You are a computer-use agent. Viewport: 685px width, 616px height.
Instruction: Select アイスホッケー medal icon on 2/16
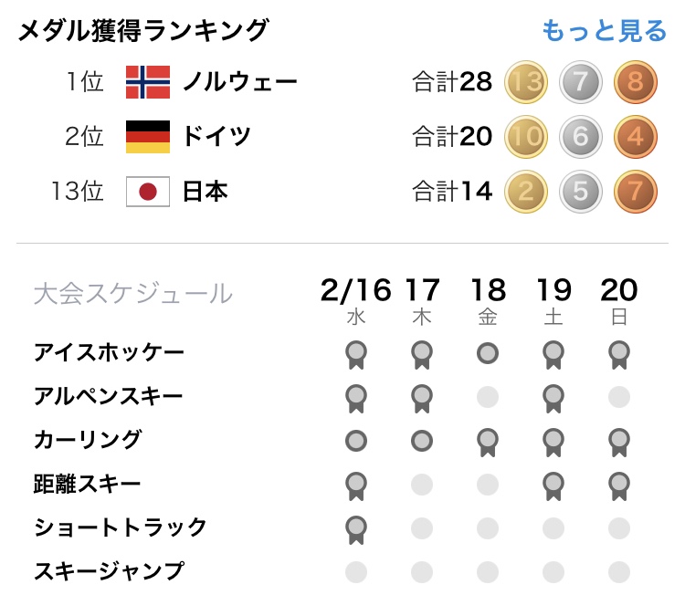point(356,355)
